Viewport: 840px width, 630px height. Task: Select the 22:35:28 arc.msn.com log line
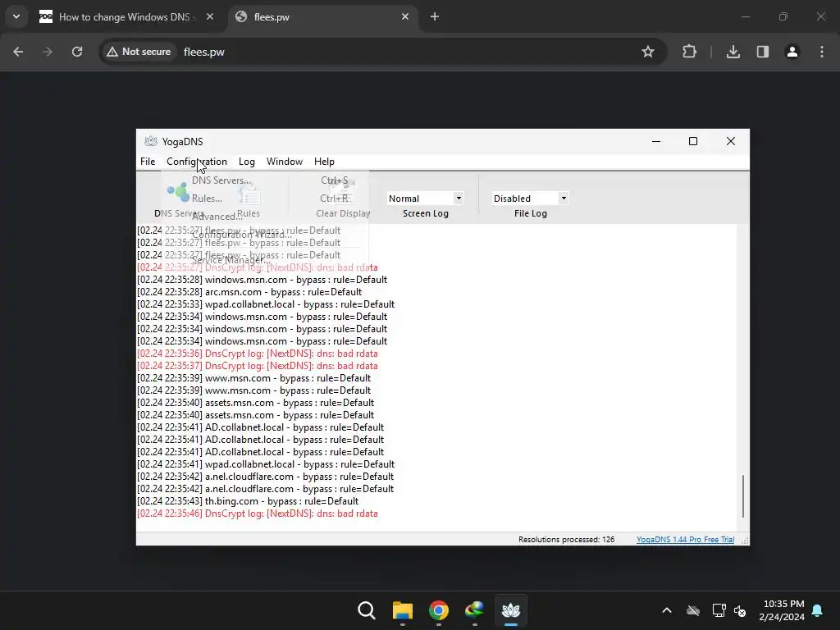pyautogui.click(x=249, y=292)
